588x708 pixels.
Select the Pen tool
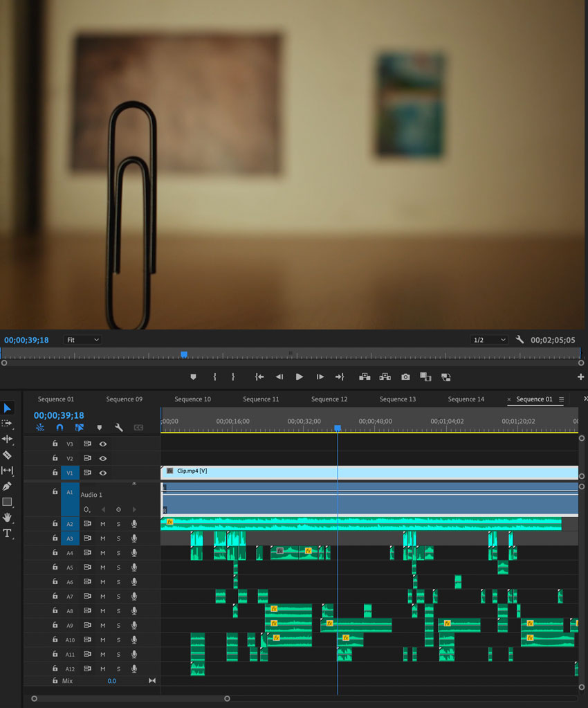tap(8, 487)
